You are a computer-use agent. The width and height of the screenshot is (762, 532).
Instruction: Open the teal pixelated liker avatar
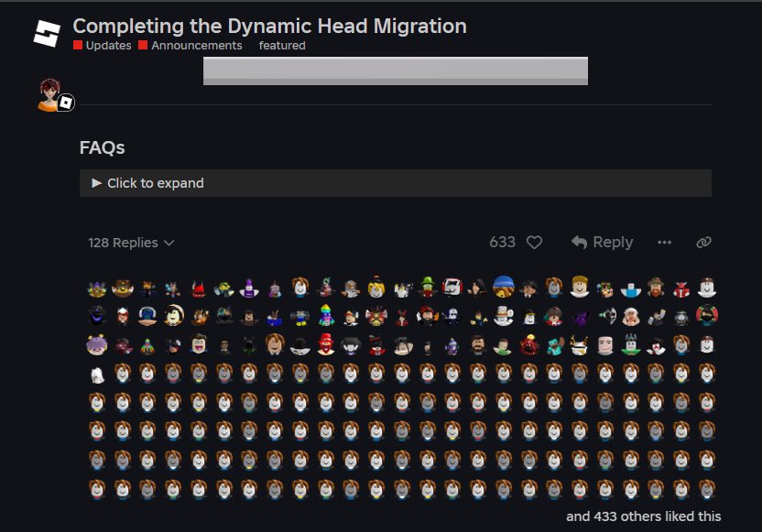click(554, 346)
